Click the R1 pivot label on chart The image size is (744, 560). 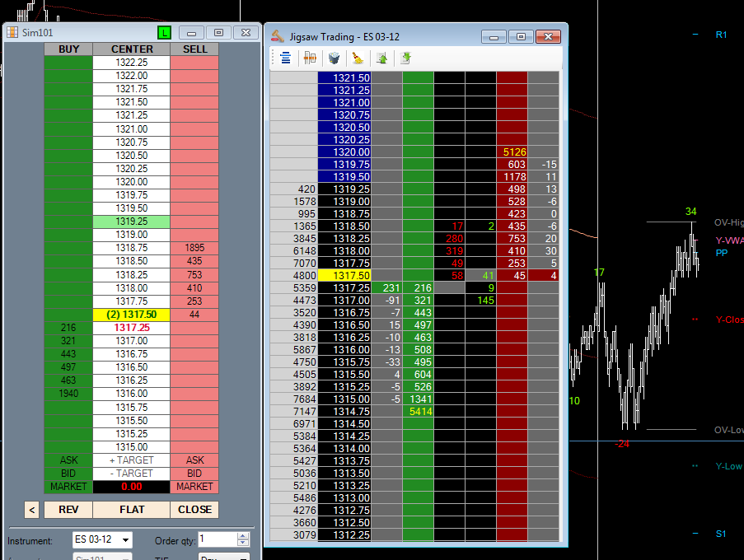pyautogui.click(x=721, y=35)
